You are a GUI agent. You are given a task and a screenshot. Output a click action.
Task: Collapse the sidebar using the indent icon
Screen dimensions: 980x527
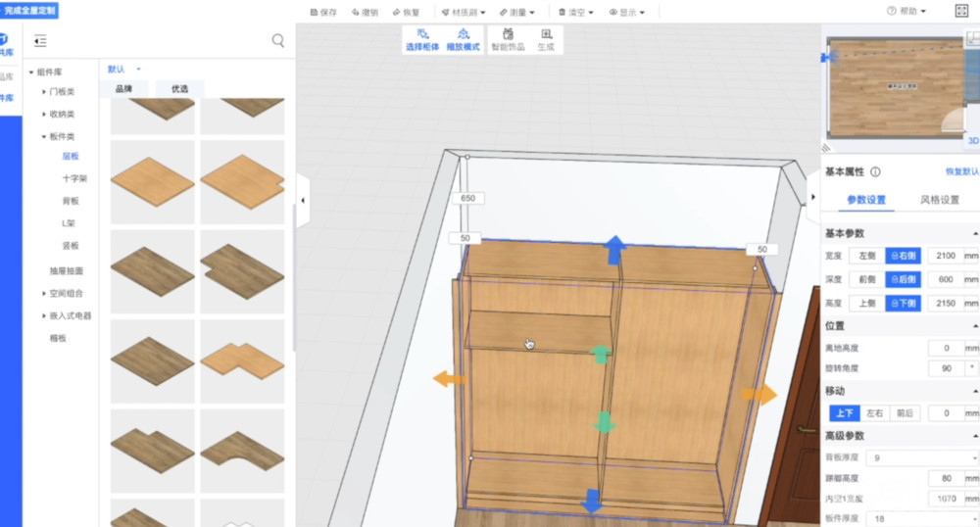[x=40, y=41]
